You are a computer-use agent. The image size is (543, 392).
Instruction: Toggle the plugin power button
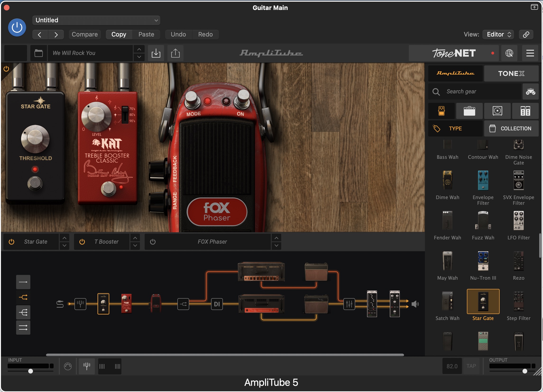(17, 27)
